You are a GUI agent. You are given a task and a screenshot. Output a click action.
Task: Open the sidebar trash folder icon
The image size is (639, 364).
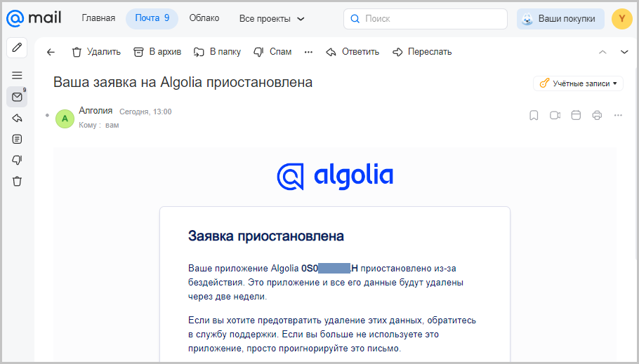tap(17, 181)
